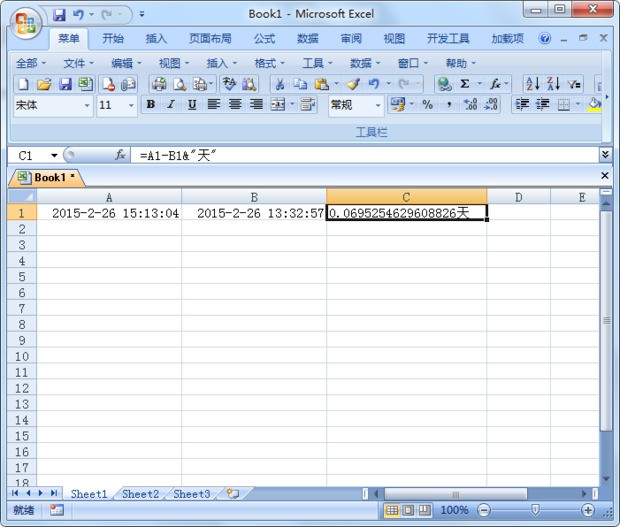Open the 格式 menu
620x527 pixels.
pos(268,63)
